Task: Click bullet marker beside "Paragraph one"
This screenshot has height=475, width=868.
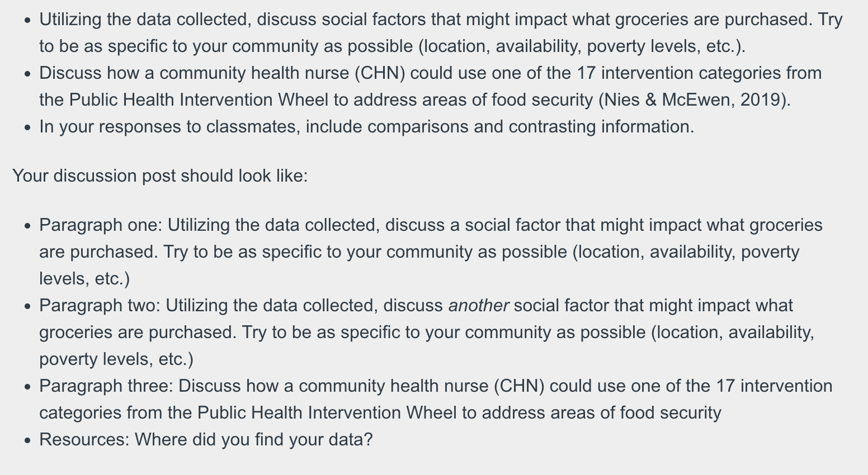Action: pyautogui.click(x=27, y=226)
